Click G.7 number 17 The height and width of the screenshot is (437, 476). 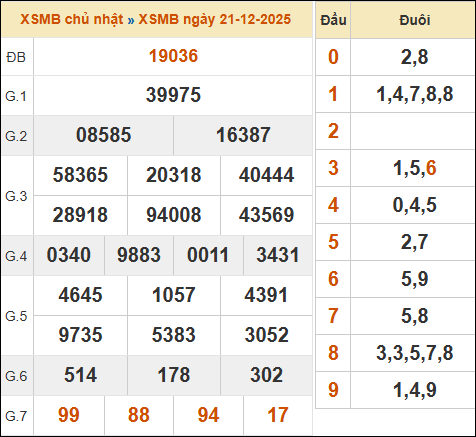click(x=278, y=415)
